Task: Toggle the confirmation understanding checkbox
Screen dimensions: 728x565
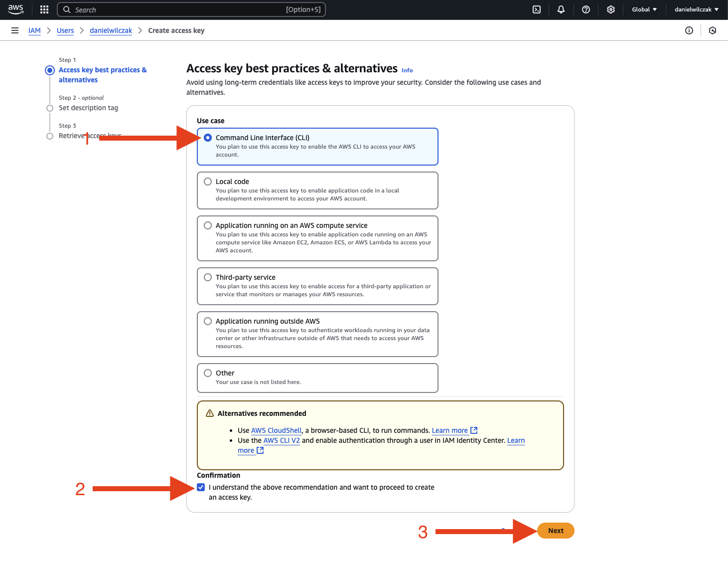Action: [201, 487]
